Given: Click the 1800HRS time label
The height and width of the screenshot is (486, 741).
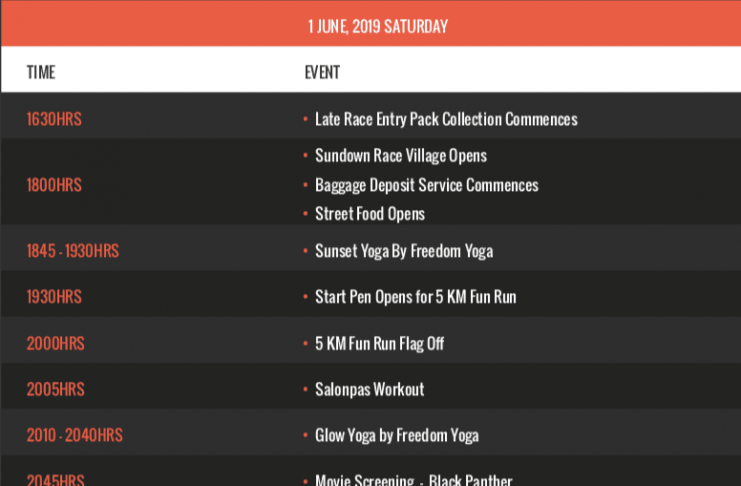Looking at the screenshot, I should pyautogui.click(x=54, y=185).
